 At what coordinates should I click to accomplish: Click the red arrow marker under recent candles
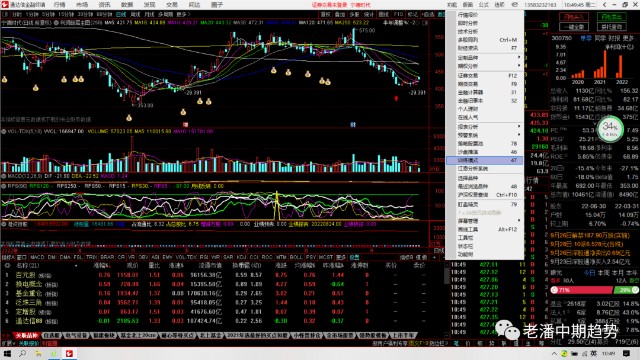(x=396, y=98)
